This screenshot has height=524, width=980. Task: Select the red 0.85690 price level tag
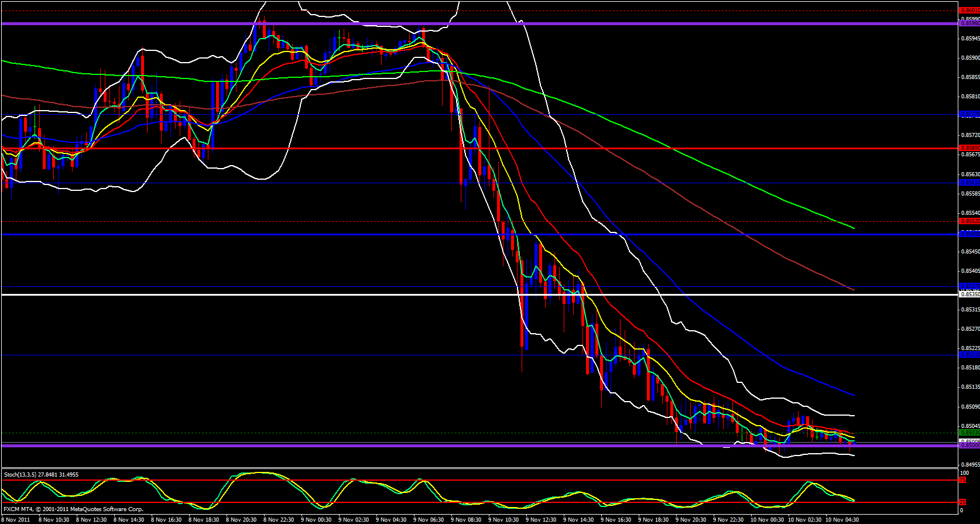point(968,148)
